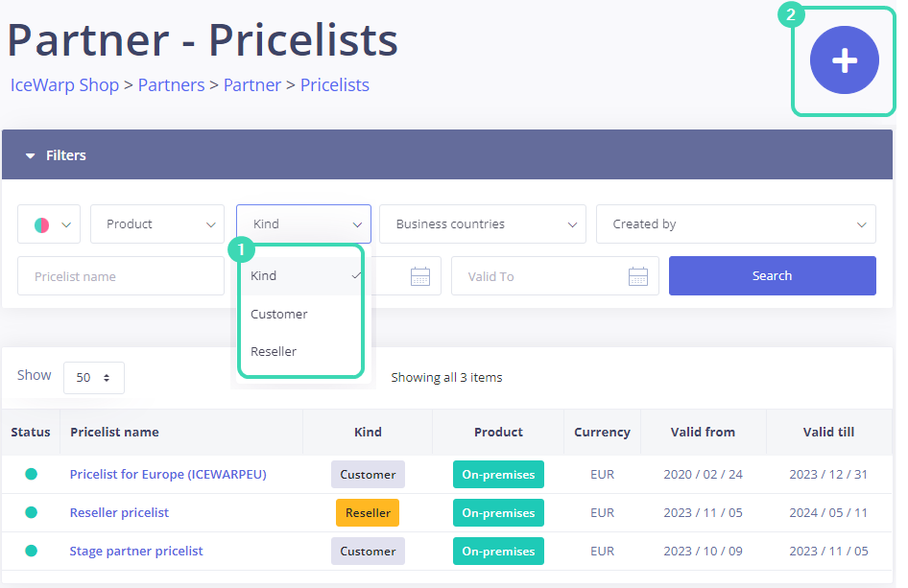Expand the Created by dropdown
This screenshot has width=908, height=588.
735,224
